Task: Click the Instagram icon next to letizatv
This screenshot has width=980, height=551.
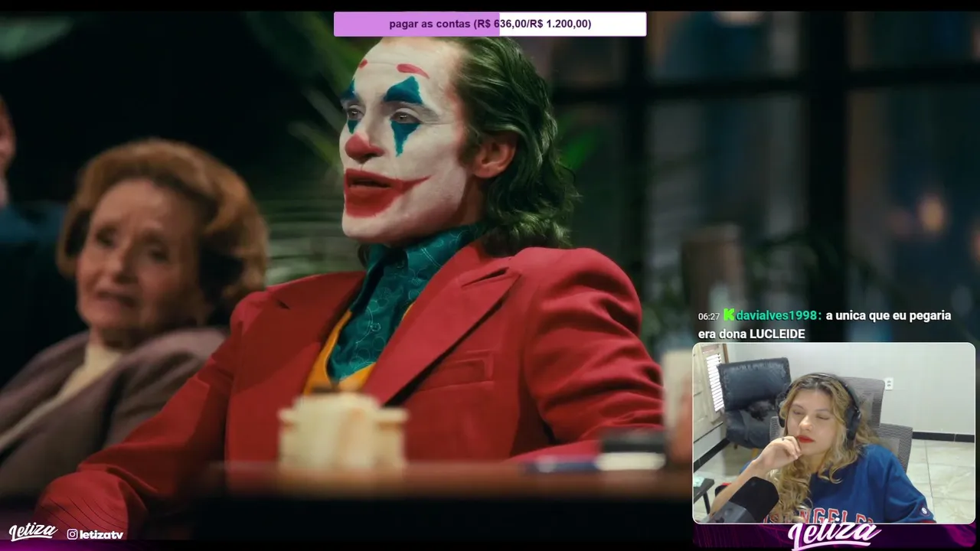Action: pos(72,534)
